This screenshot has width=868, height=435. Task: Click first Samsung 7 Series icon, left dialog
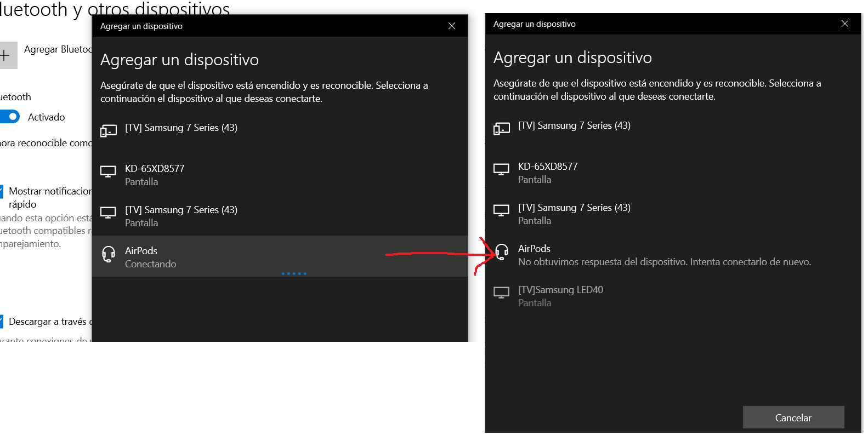coord(109,130)
